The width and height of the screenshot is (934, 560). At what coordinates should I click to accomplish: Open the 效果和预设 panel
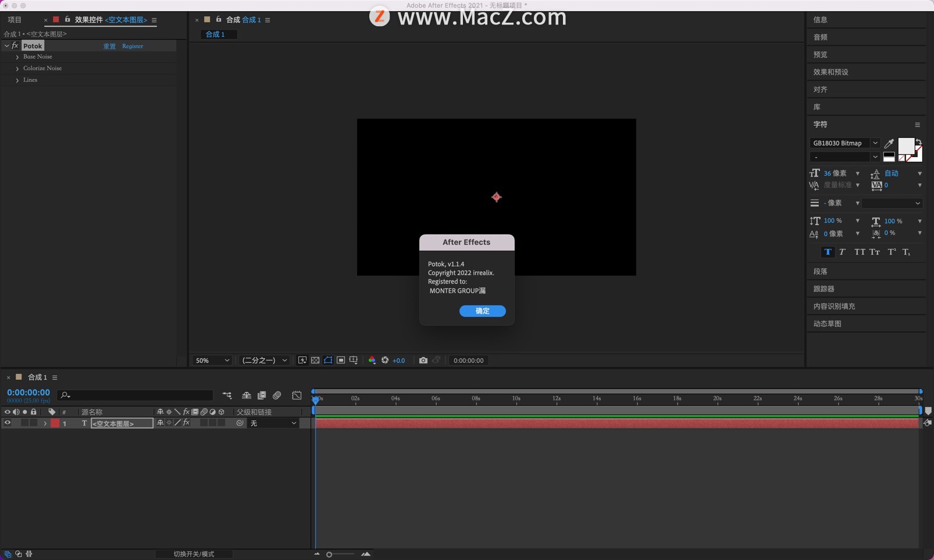(830, 72)
